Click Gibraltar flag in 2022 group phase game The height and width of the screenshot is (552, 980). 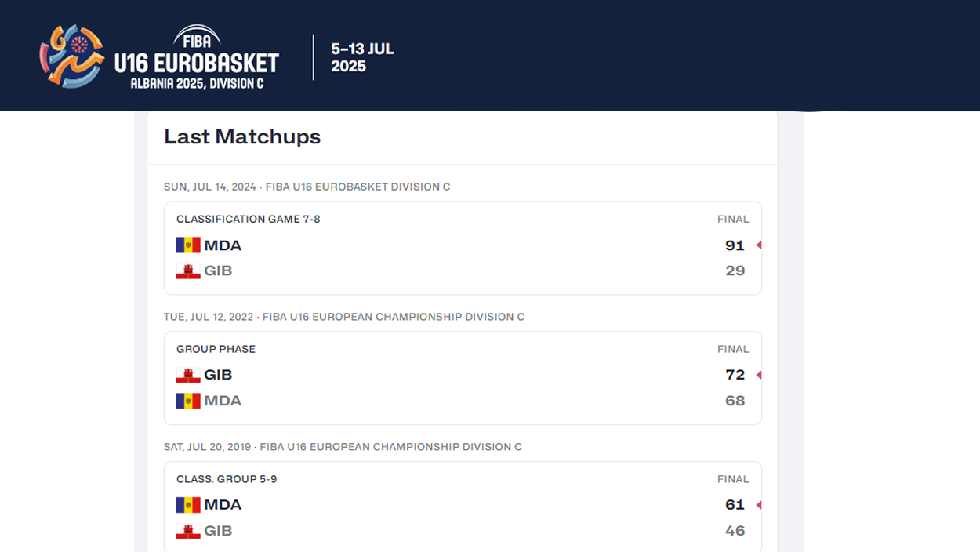tap(188, 376)
